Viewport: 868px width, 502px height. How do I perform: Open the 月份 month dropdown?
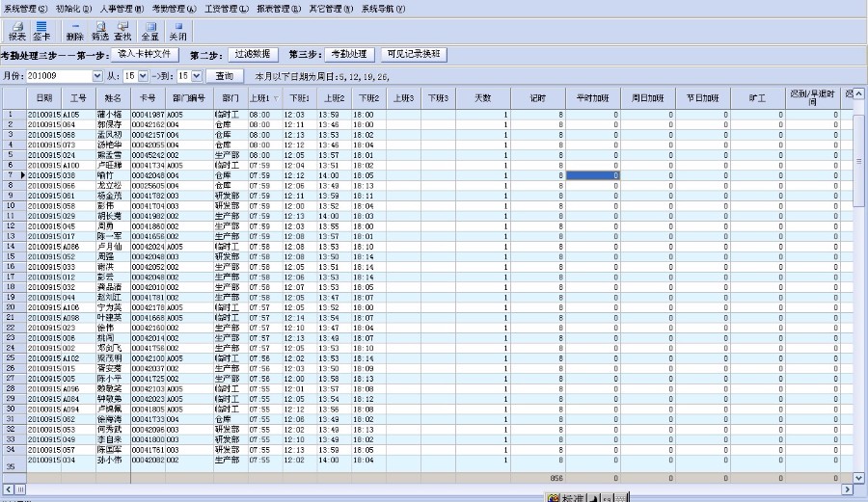(97, 76)
